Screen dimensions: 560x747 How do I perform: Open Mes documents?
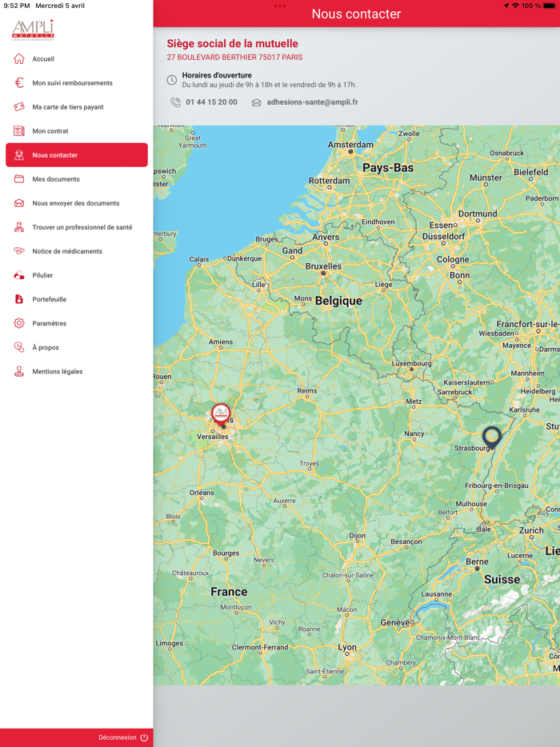coord(77,179)
